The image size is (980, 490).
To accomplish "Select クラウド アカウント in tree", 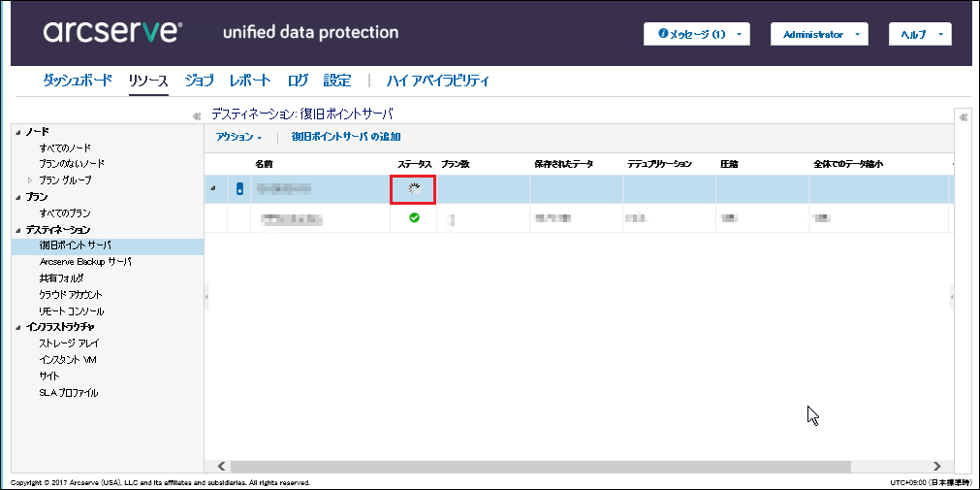I will [71, 295].
